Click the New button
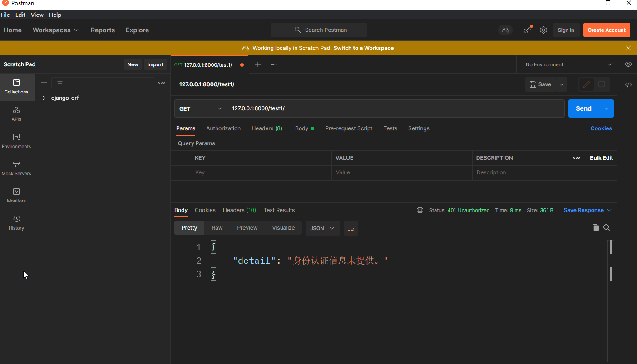Image resolution: width=637 pixels, height=364 pixels. [133, 64]
